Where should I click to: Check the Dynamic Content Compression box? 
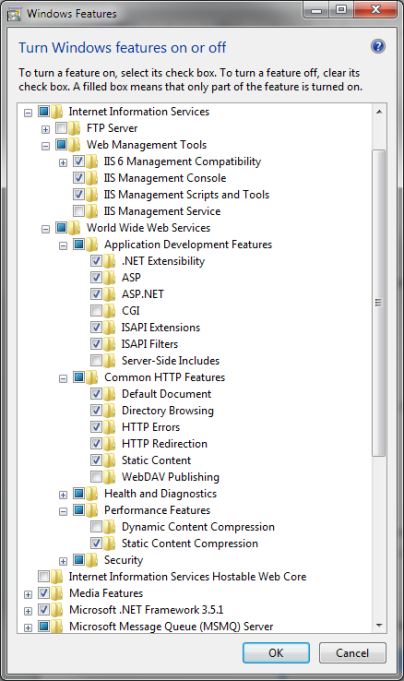pyautogui.click(x=96, y=527)
